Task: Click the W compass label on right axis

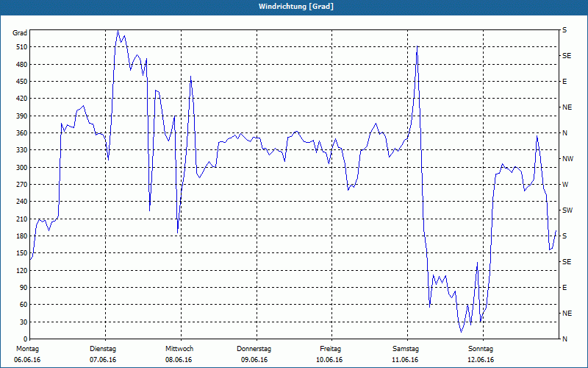Action: (x=565, y=185)
